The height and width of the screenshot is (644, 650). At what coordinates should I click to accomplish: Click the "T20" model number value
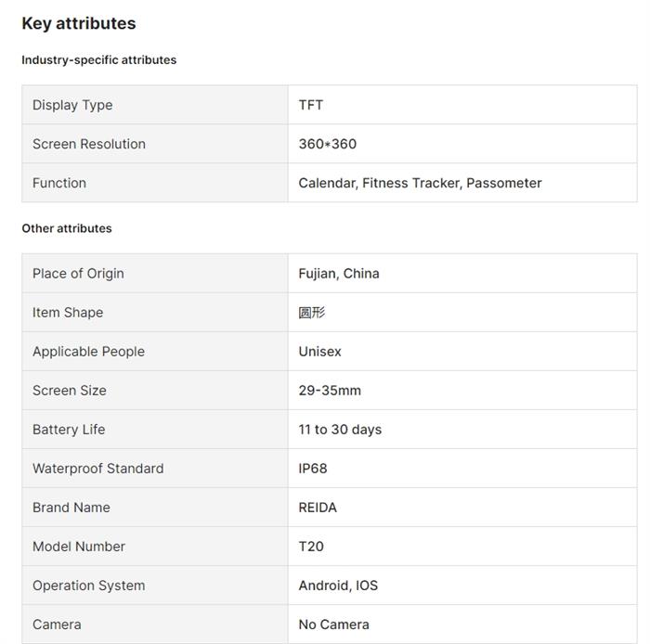coord(311,547)
